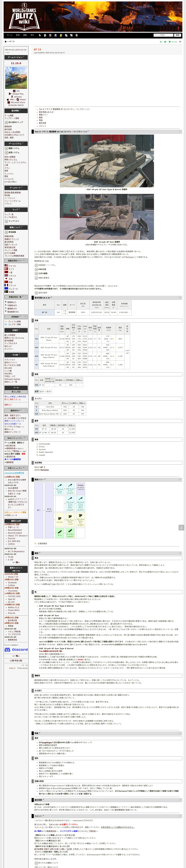This screenshot has height=868, width=186.
Task: Click the British flag icon (イギリス)
Action: coord(6,275)
